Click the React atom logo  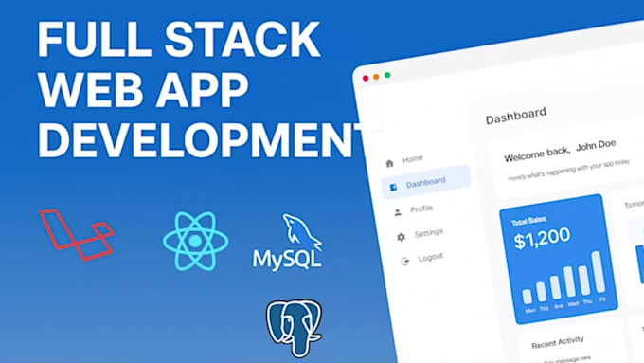click(195, 242)
